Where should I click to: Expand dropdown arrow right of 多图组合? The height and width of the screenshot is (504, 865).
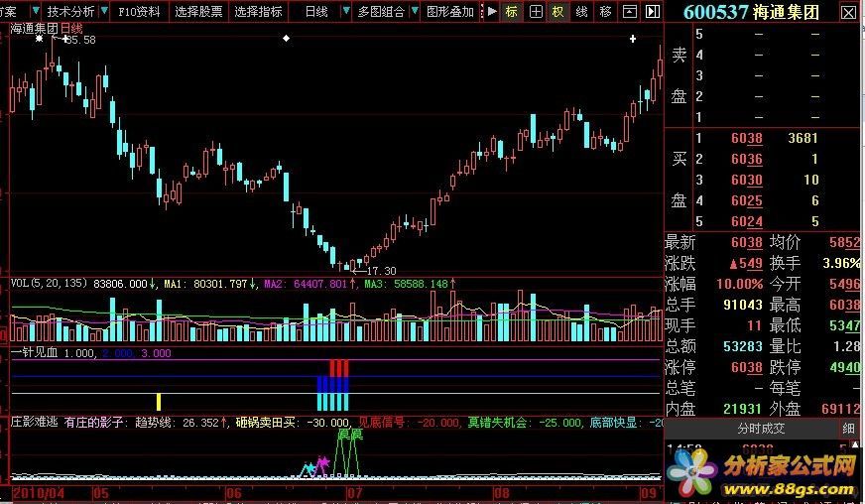click(415, 11)
